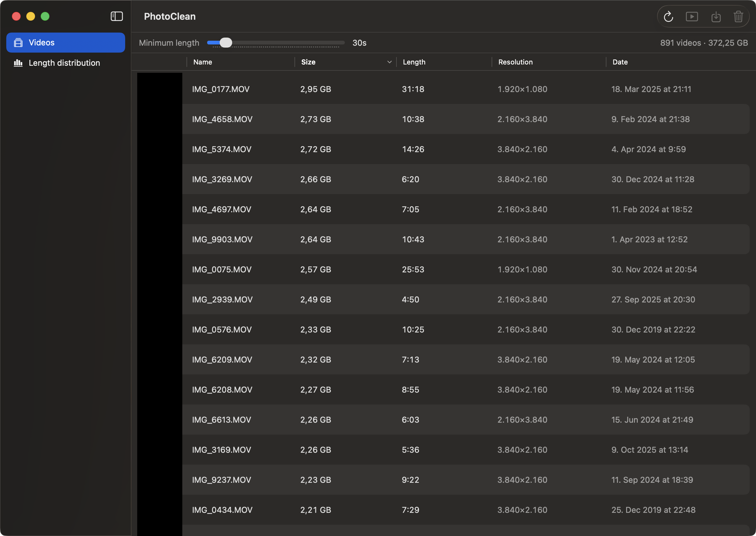Click the date 15. Jun 2024 at 21:49
This screenshot has width=756, height=536.
(652, 420)
